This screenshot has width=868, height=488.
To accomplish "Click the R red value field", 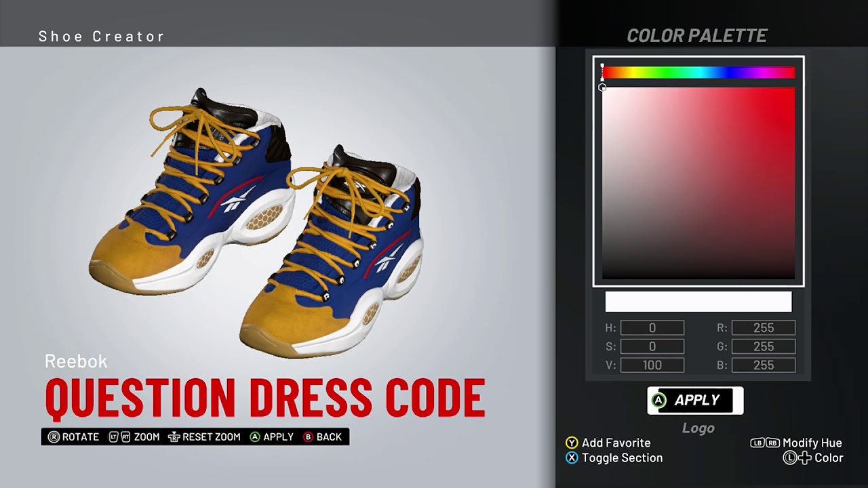I will pyautogui.click(x=764, y=328).
